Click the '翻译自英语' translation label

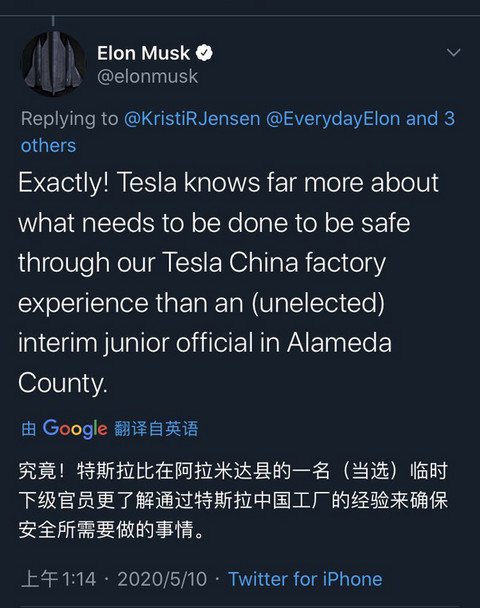[156, 428]
